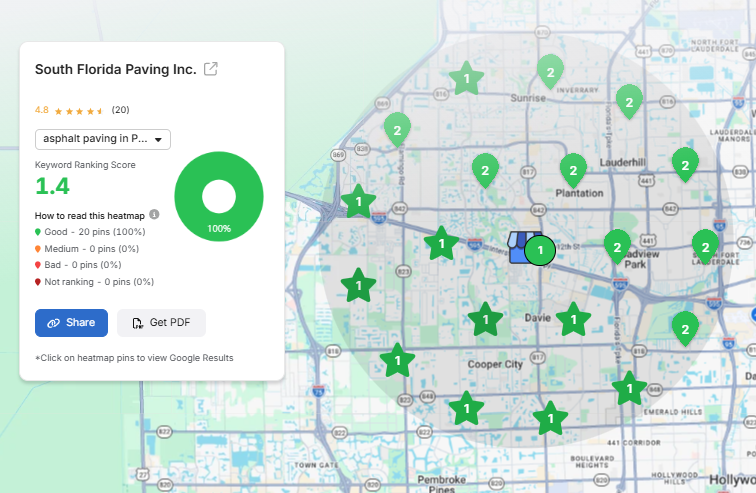This screenshot has height=493, width=756.
Task: Select the rank 1 star pin west of Cooper City
Action: [x=397, y=360]
